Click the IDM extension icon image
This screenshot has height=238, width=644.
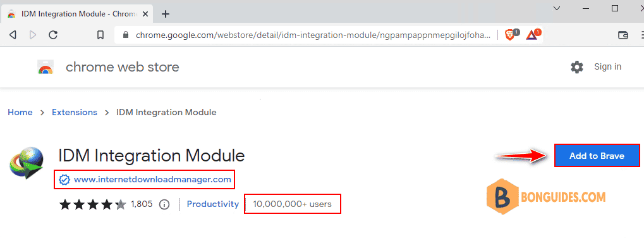click(27, 163)
